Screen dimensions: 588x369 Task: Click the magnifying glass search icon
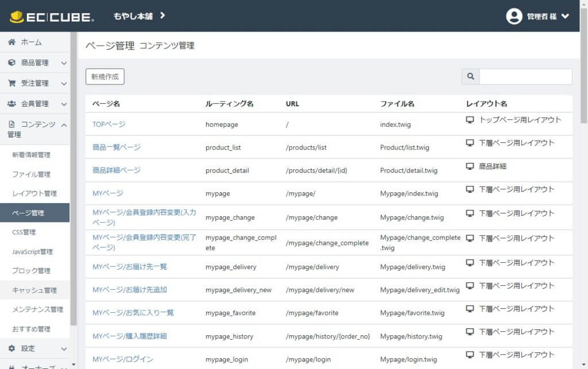pyautogui.click(x=471, y=76)
